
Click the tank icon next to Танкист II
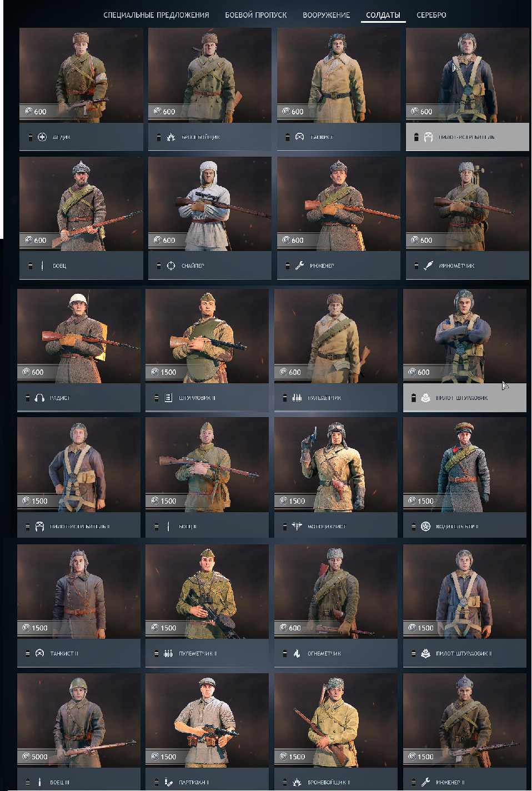click(39, 653)
